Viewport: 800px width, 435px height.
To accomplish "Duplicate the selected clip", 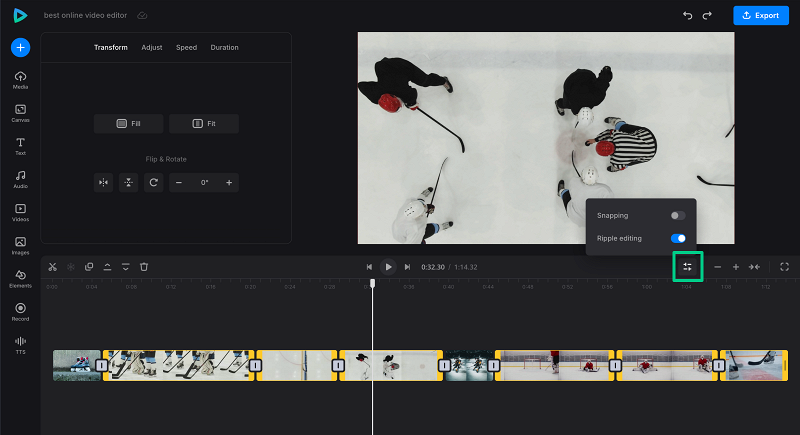I will pyautogui.click(x=89, y=267).
